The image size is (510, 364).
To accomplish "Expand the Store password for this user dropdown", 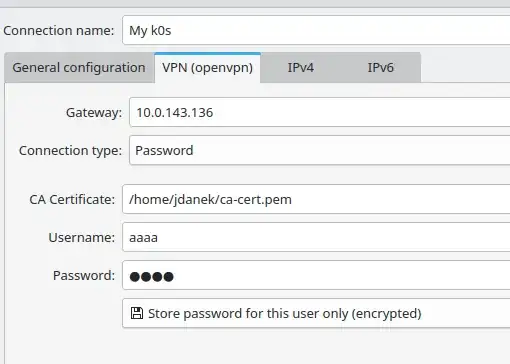I will click(316, 313).
